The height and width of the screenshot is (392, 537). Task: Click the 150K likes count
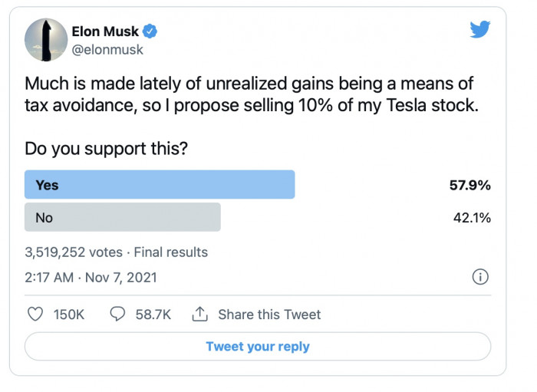[x=68, y=315]
